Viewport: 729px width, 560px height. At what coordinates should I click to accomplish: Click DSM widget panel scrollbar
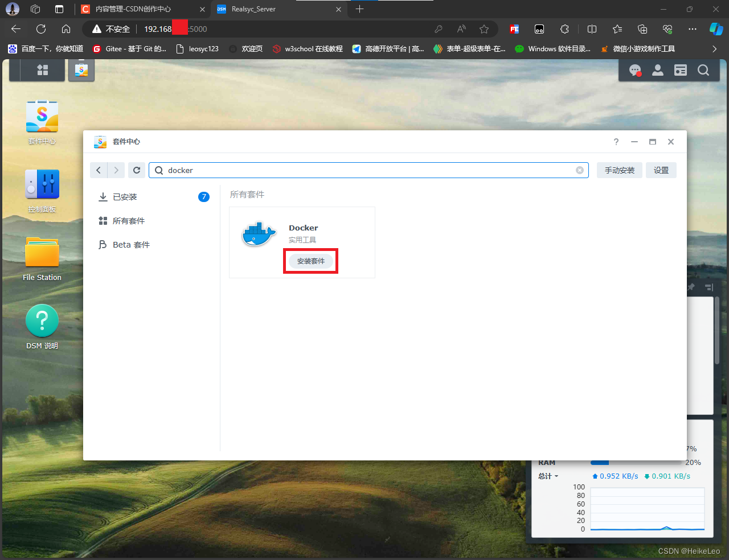click(717, 330)
